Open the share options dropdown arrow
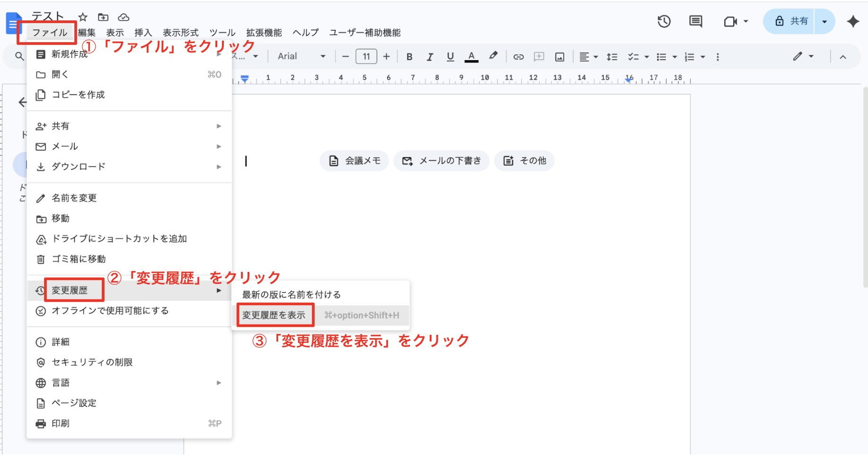Image resolution: width=868 pixels, height=456 pixels. point(824,21)
